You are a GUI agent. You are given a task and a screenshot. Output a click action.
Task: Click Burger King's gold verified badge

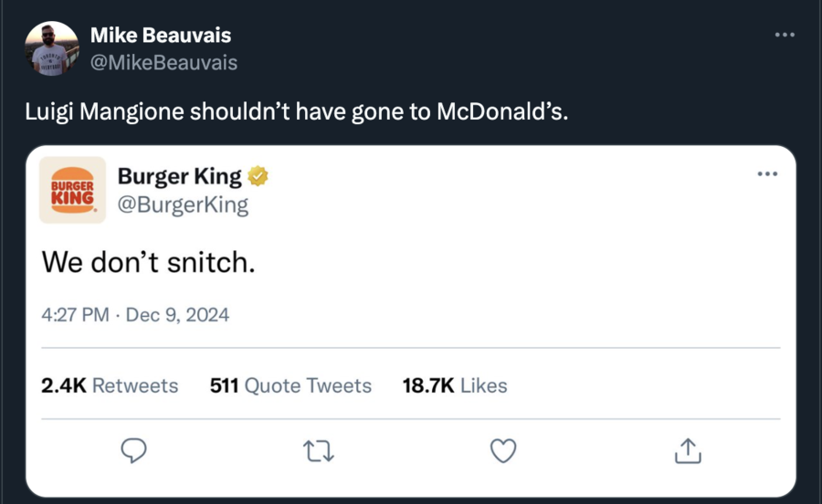point(258,176)
